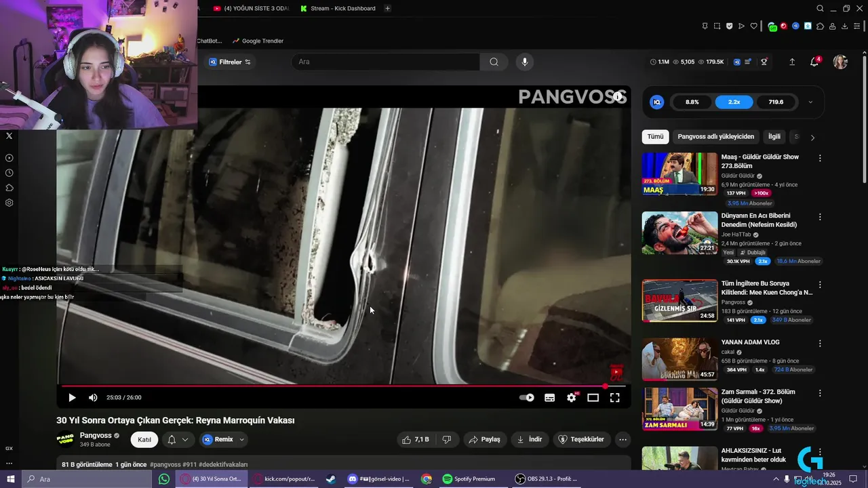The image size is (868, 488).
Task: Click the trophy icon in header
Action: pyautogui.click(x=764, y=62)
